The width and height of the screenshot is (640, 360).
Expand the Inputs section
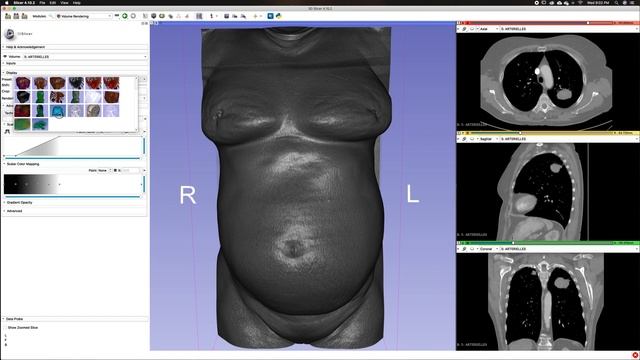pyautogui.click(x=74, y=63)
